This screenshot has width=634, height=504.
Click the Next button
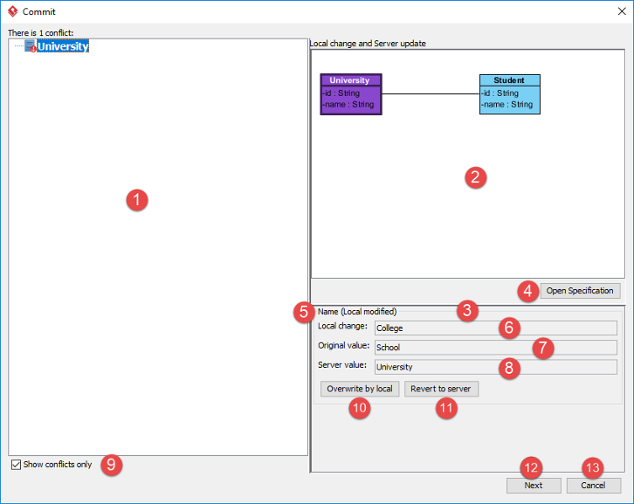coord(533,485)
